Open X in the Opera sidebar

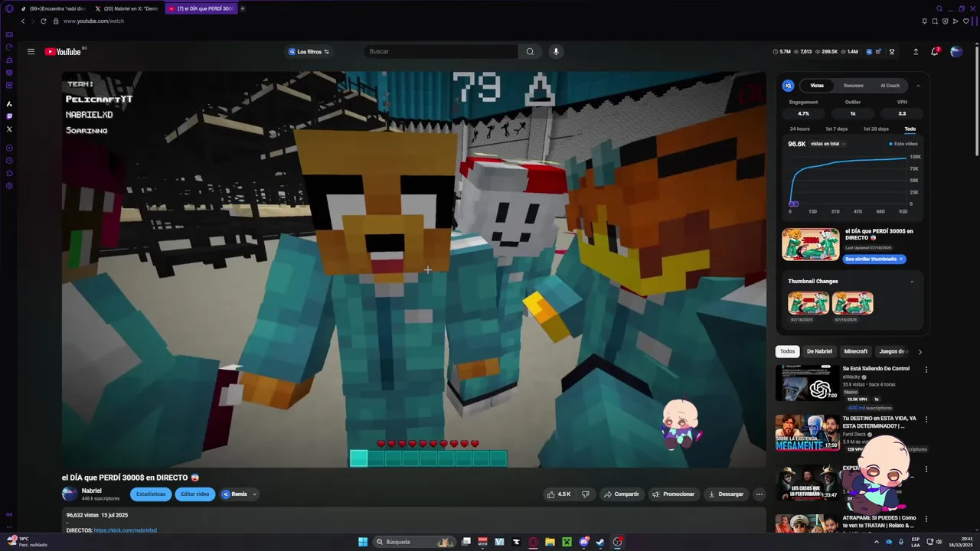pos(9,129)
